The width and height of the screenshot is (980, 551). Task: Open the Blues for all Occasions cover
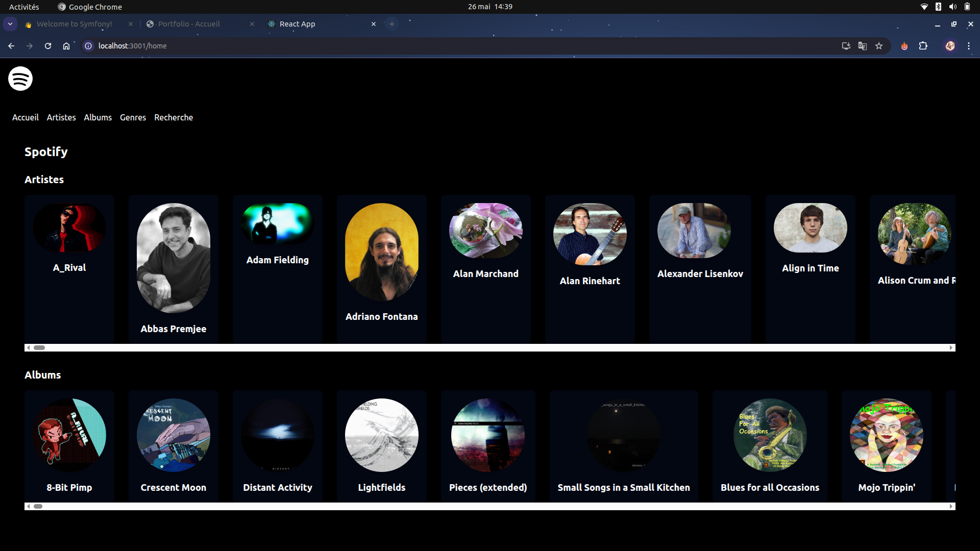coord(770,435)
